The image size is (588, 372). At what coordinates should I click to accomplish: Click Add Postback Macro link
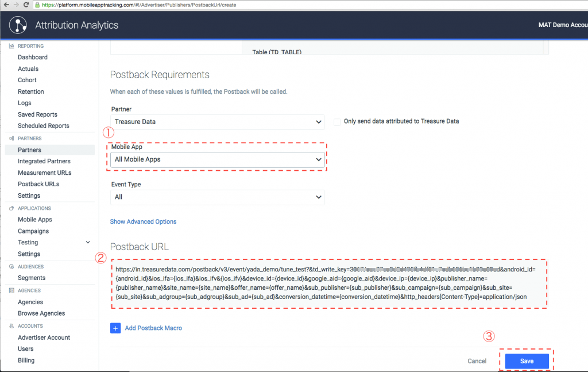(x=153, y=328)
